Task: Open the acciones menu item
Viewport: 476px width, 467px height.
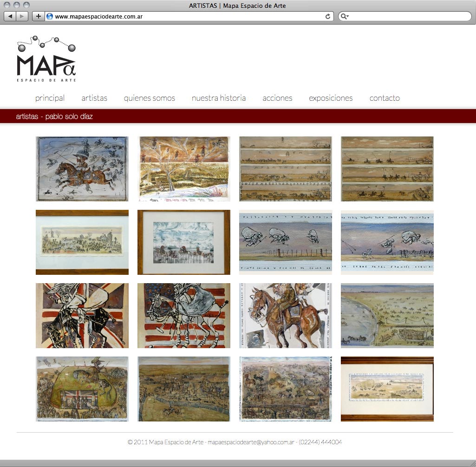Action: [x=277, y=98]
